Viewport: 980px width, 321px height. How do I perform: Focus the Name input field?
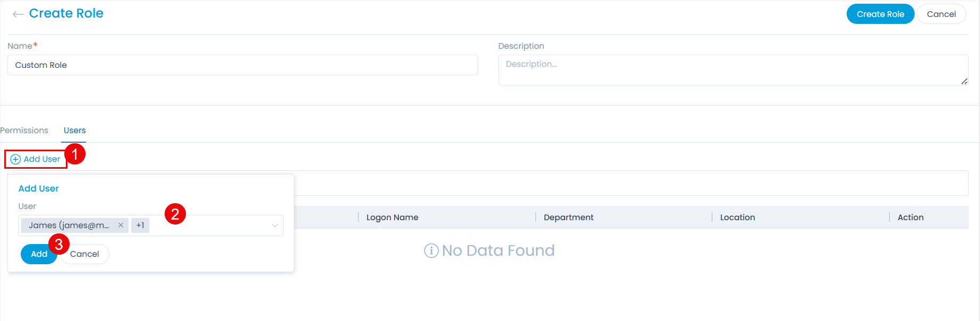[x=242, y=65]
